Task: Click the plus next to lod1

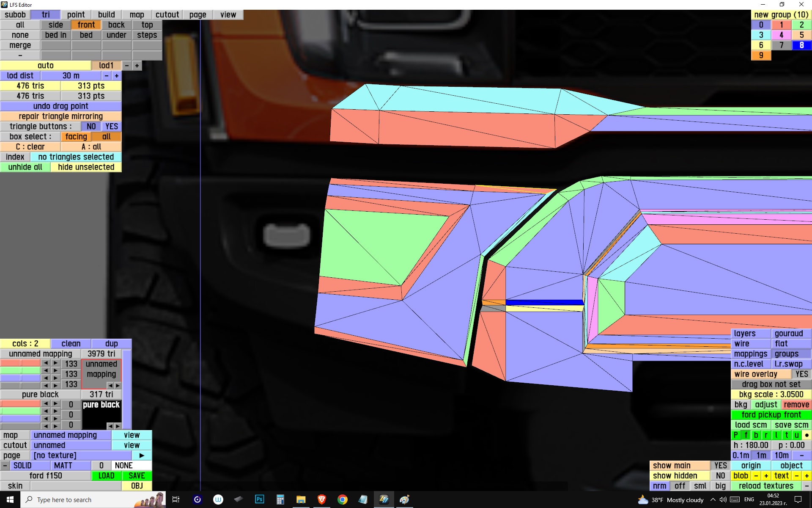Action: click(x=137, y=66)
